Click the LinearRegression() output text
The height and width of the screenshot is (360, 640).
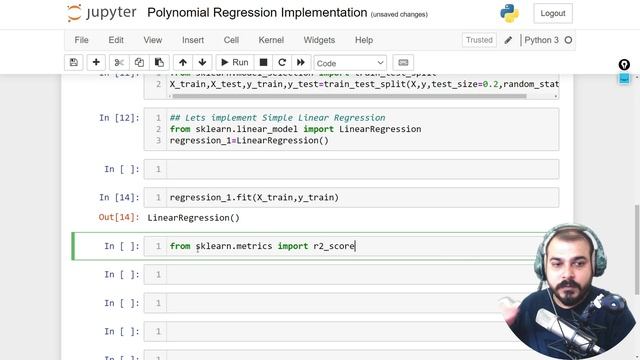tap(193, 218)
